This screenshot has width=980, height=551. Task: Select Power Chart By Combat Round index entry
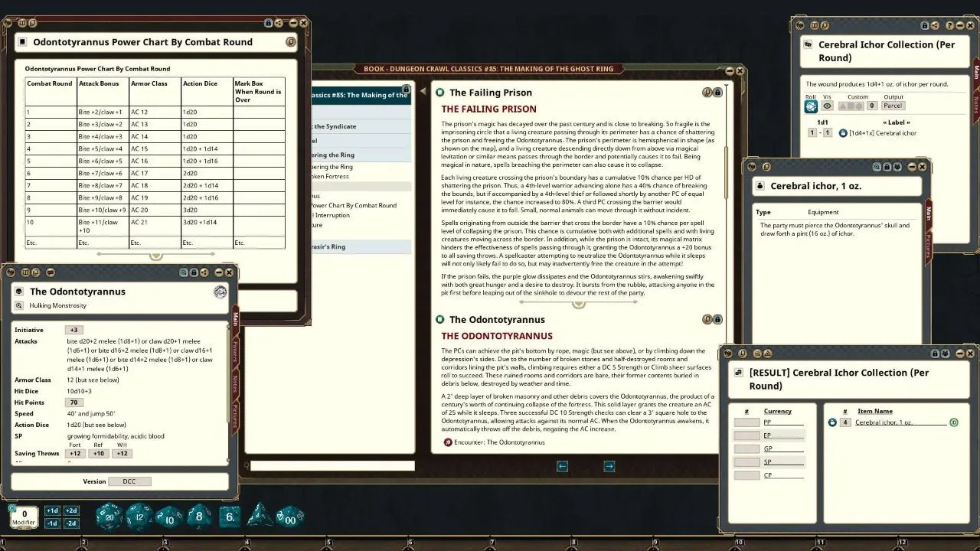354,205
